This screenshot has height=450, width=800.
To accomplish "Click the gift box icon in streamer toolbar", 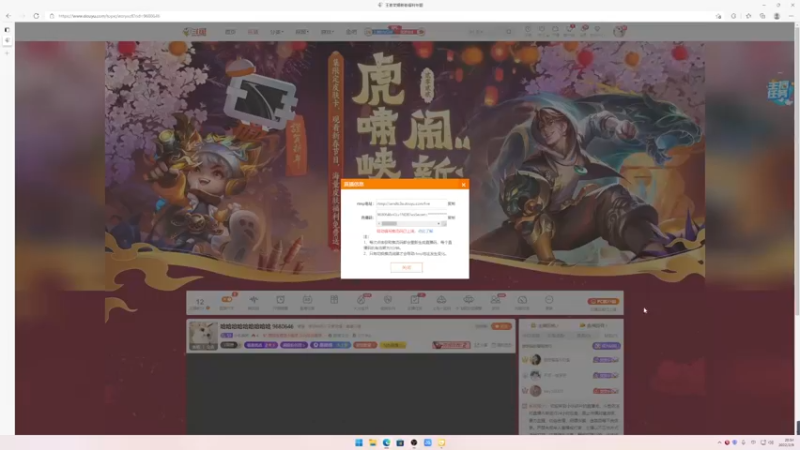I will click(x=334, y=300).
